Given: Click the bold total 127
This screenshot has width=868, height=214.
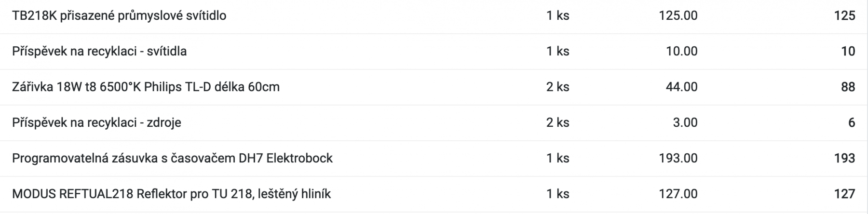Looking at the screenshot, I should click(x=844, y=194).
